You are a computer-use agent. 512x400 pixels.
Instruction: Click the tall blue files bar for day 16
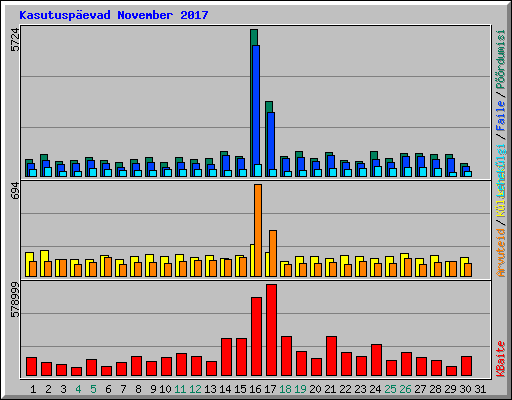coord(256,105)
